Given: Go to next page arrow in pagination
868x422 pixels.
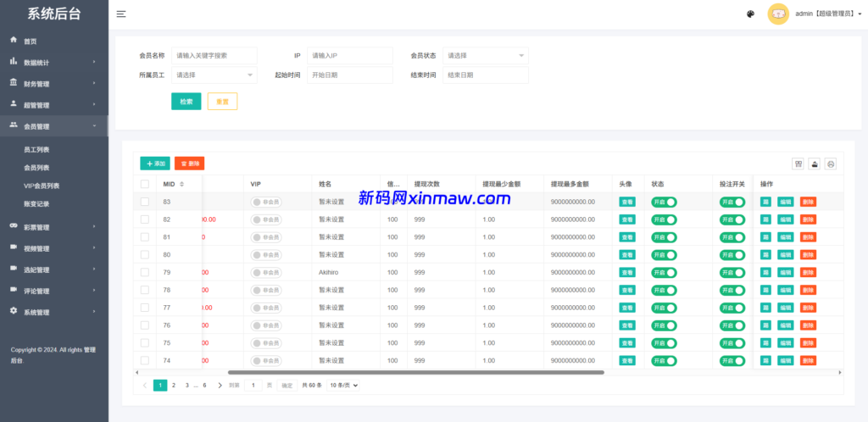Looking at the screenshot, I should [220, 386].
